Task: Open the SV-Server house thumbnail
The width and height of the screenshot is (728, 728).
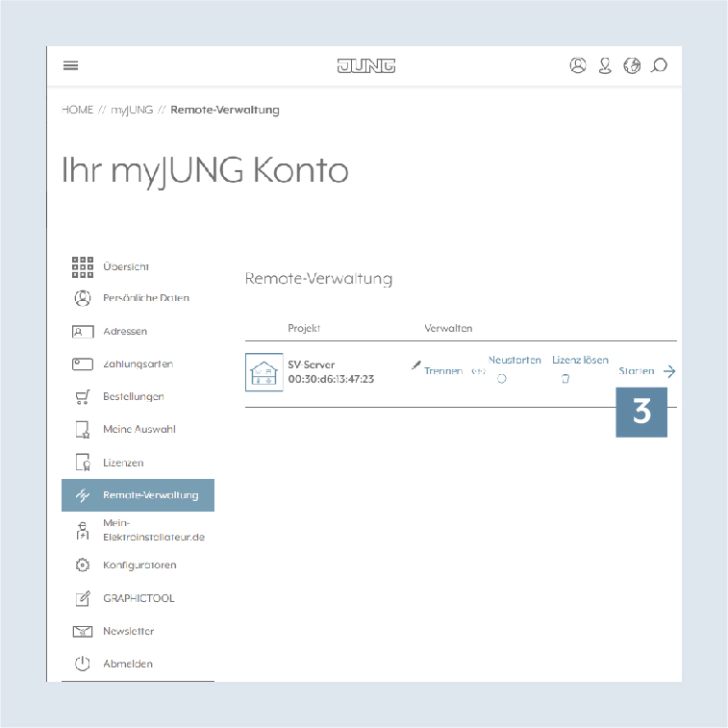Action: [264, 372]
